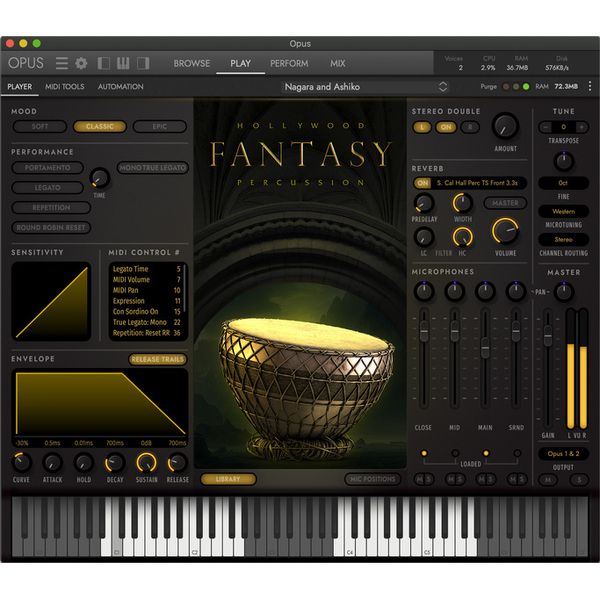
Task: Click the SRND microphone pan knob
Action: pos(516,291)
